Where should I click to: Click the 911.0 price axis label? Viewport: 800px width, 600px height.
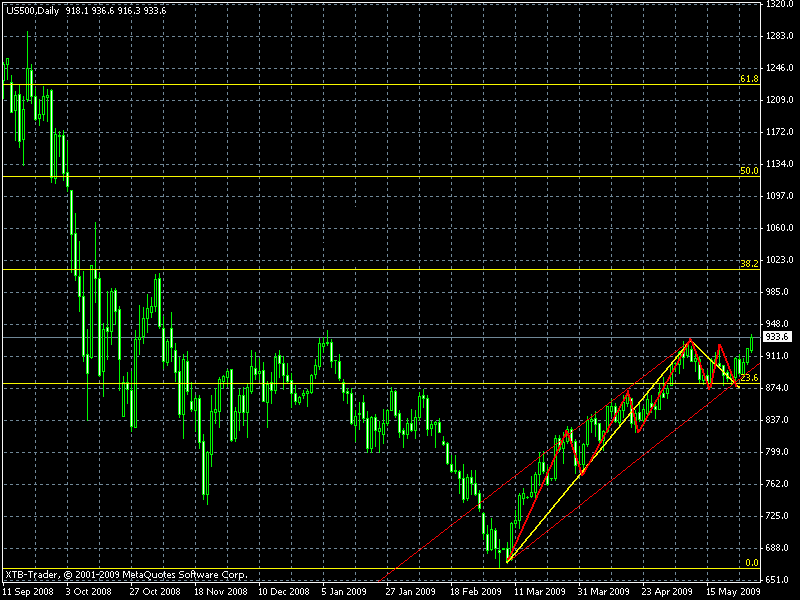click(778, 356)
